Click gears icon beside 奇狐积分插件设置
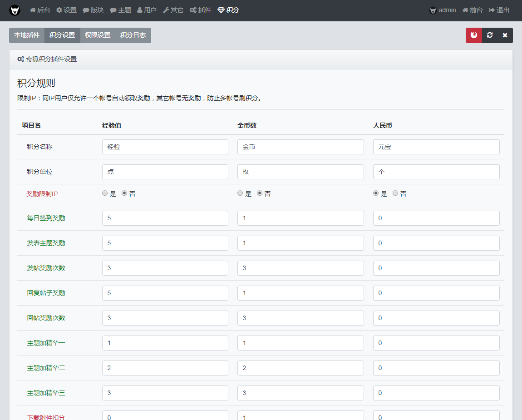Screen dimensions: 522x420 pyautogui.click(x=20, y=59)
